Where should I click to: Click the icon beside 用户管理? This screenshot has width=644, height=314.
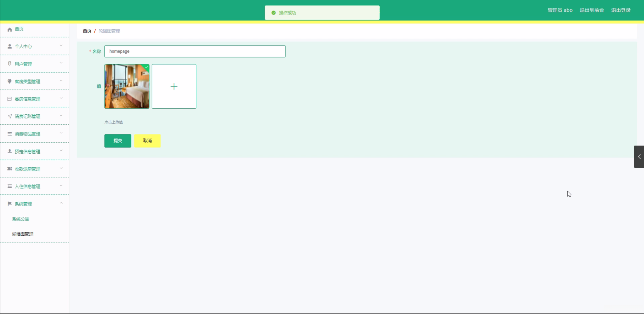point(10,64)
